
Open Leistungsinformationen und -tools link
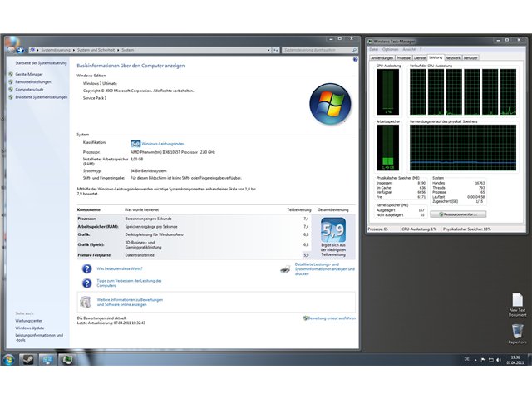click(x=39, y=337)
